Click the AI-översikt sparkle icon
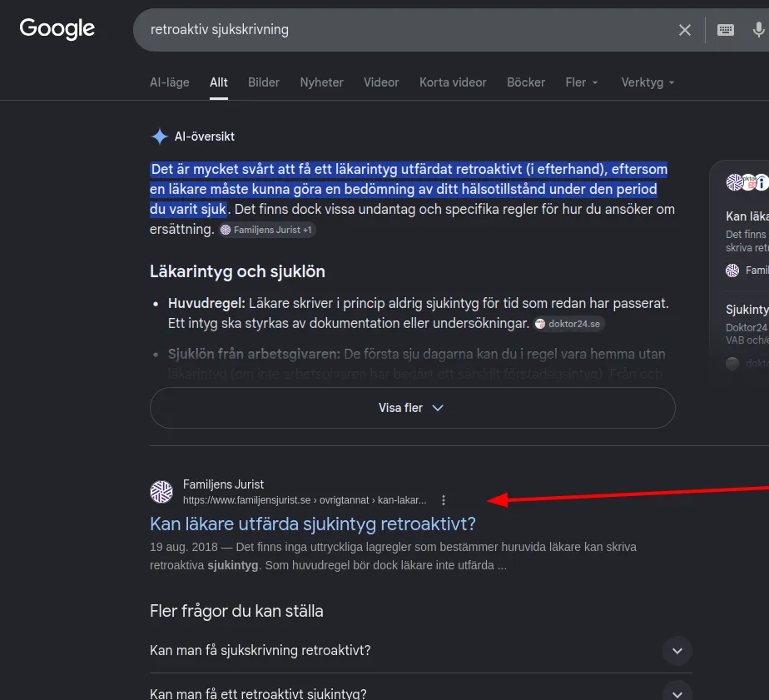 pos(160,137)
